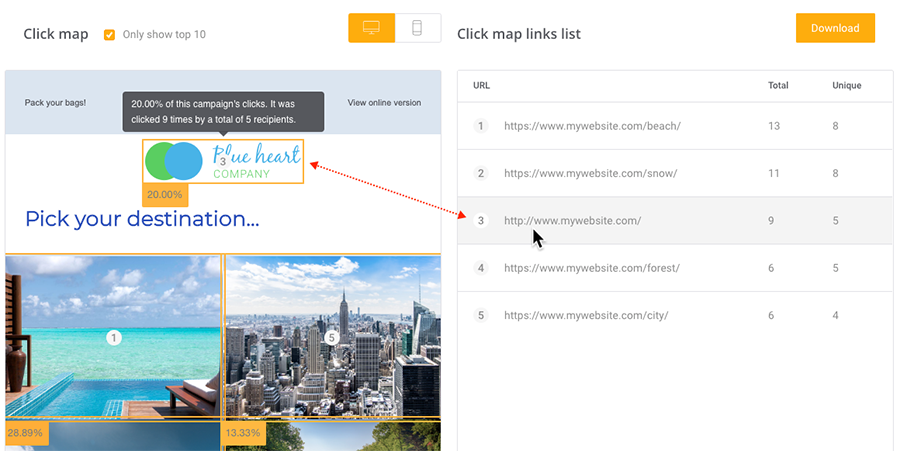Click the 20.00% click percentage badge

pos(164,195)
